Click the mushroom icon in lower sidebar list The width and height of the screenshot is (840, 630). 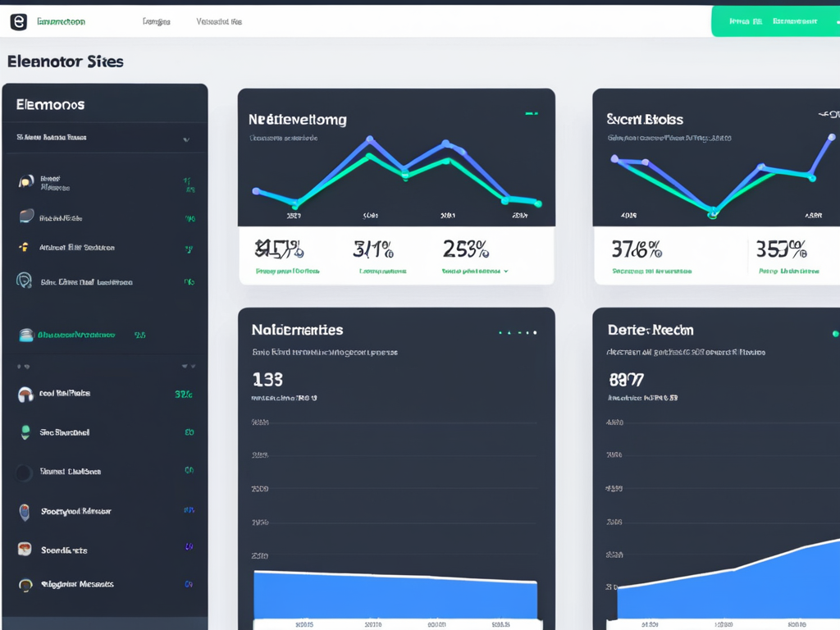(25, 395)
